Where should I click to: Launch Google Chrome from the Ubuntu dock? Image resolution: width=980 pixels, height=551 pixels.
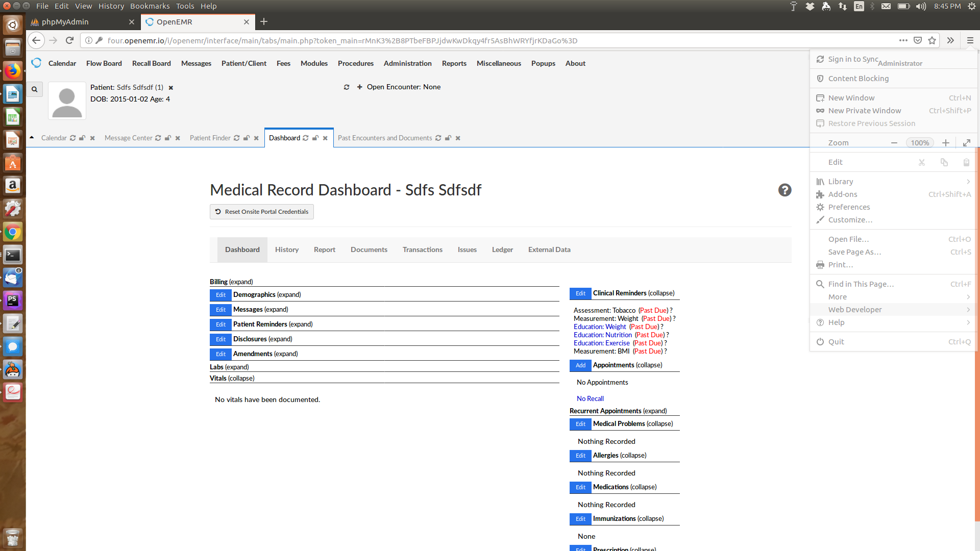(x=13, y=232)
